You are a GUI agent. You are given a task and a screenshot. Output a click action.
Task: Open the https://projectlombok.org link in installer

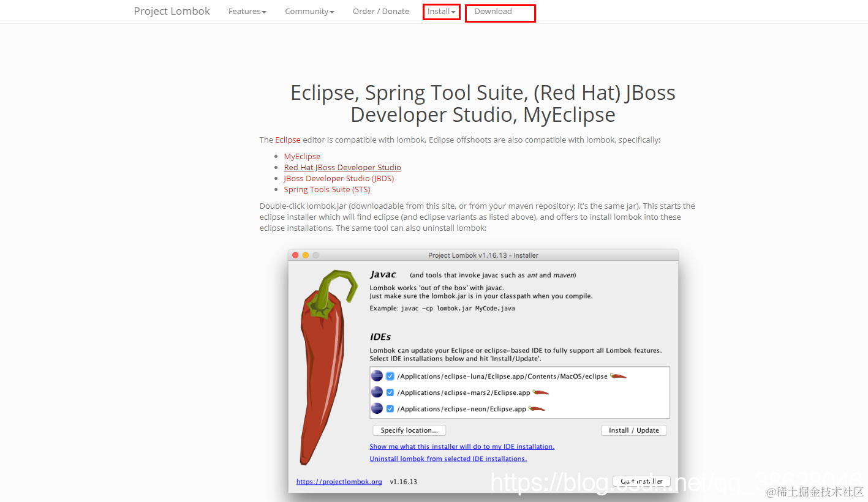coord(339,482)
